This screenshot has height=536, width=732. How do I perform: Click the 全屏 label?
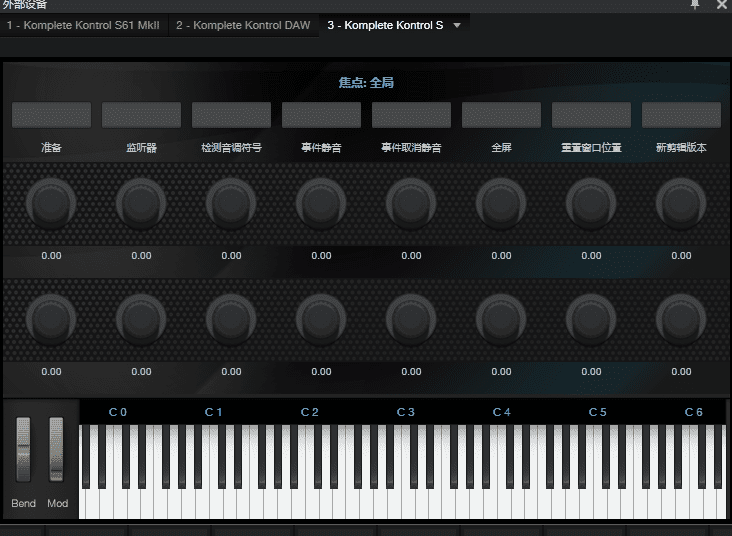[501, 148]
